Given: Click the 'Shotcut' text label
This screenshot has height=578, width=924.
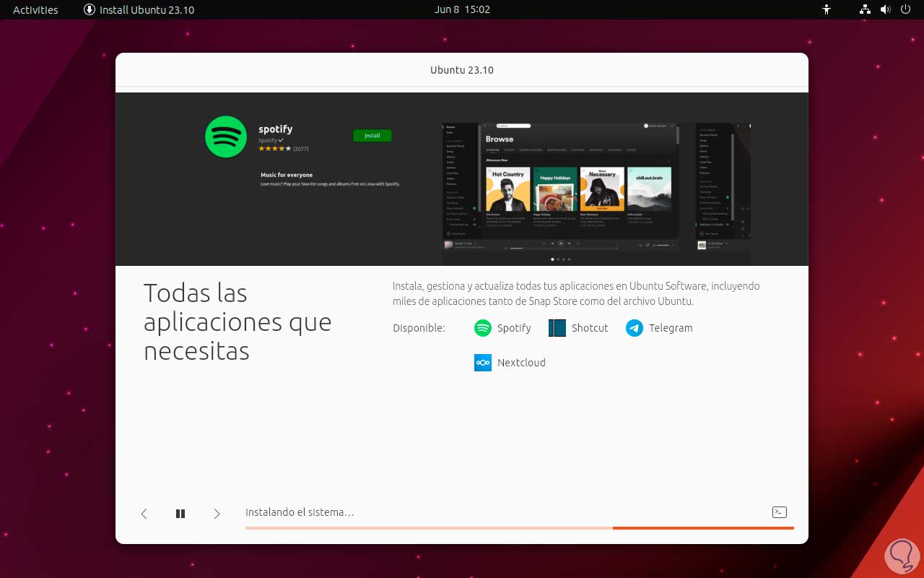Looking at the screenshot, I should [x=590, y=328].
